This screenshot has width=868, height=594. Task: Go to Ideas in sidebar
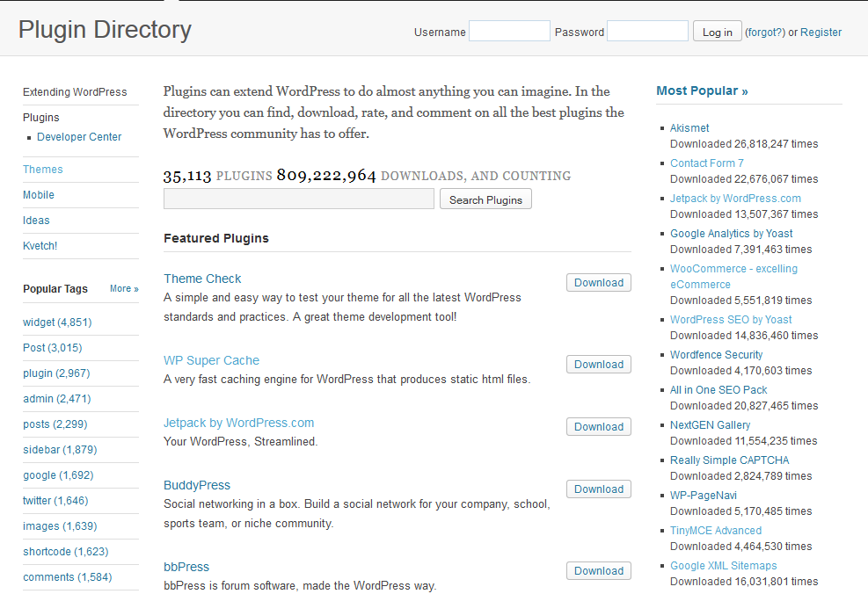click(x=36, y=221)
